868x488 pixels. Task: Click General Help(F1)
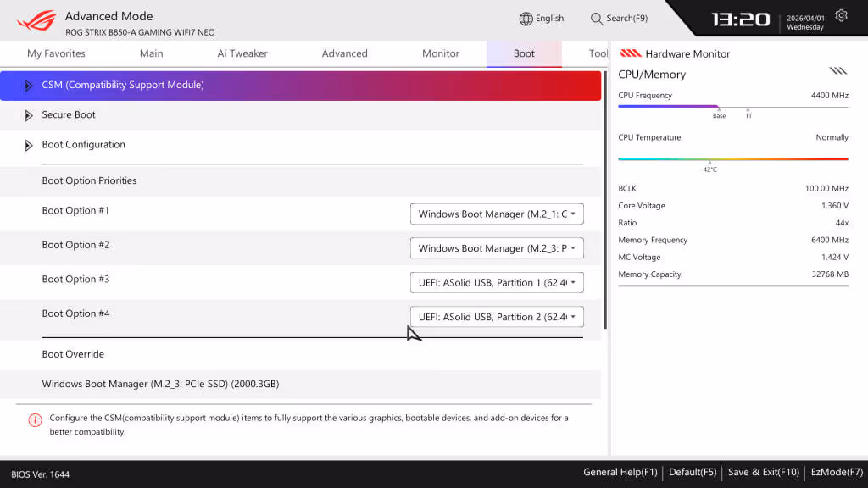click(620, 472)
